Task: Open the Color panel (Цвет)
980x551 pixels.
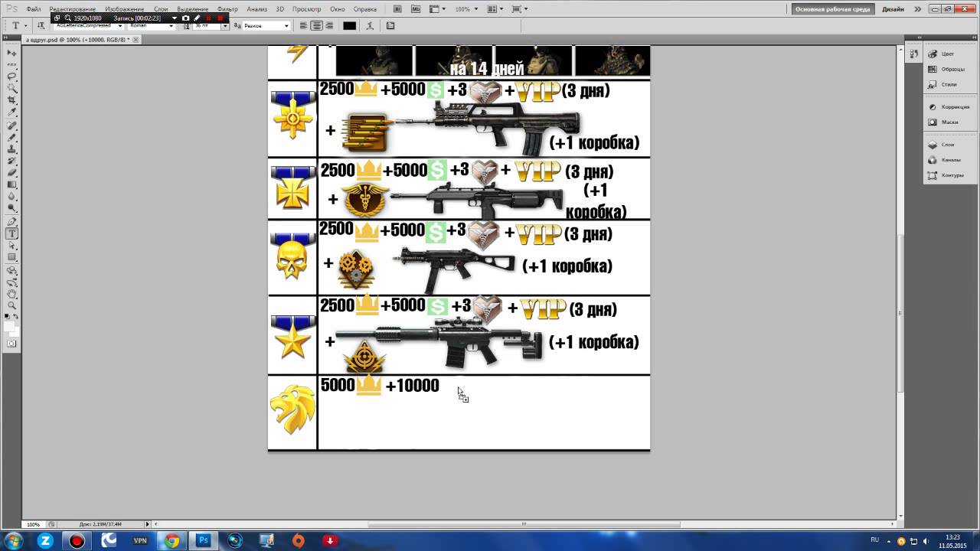Action: pyautogui.click(x=949, y=54)
